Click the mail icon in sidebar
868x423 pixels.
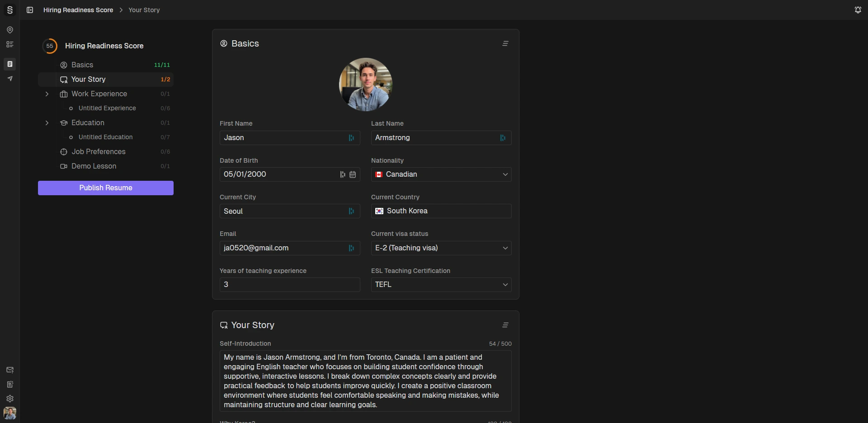coord(10,370)
